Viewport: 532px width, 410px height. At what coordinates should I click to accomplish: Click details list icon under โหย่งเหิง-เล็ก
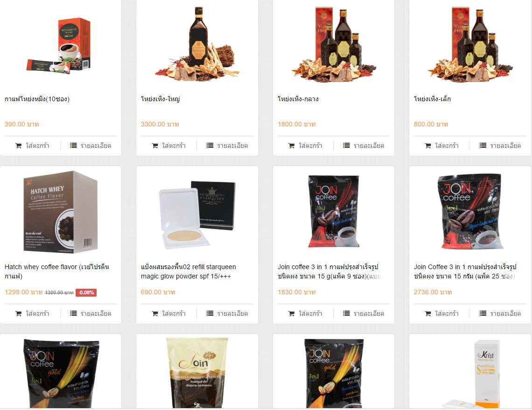pos(483,146)
